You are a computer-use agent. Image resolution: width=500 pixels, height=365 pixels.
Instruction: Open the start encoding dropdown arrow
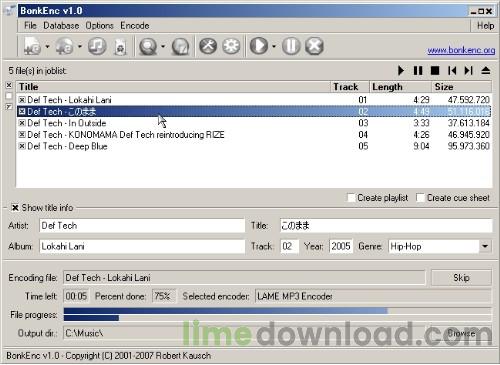coord(274,46)
